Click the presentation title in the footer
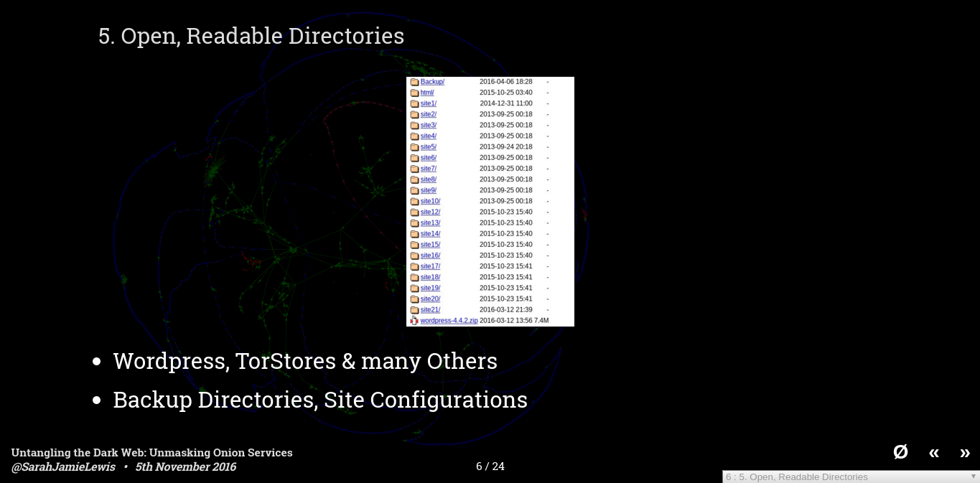This screenshot has width=980, height=483. click(x=151, y=453)
